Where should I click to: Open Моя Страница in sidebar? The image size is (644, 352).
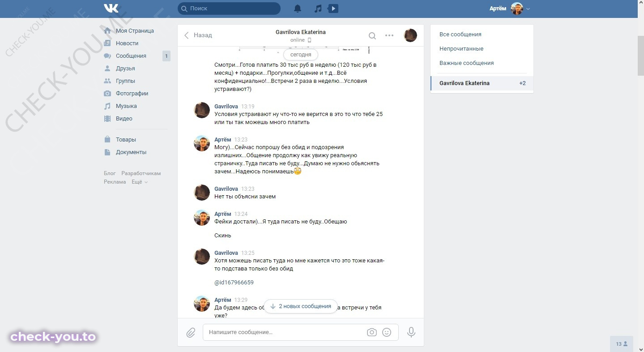[x=135, y=31]
